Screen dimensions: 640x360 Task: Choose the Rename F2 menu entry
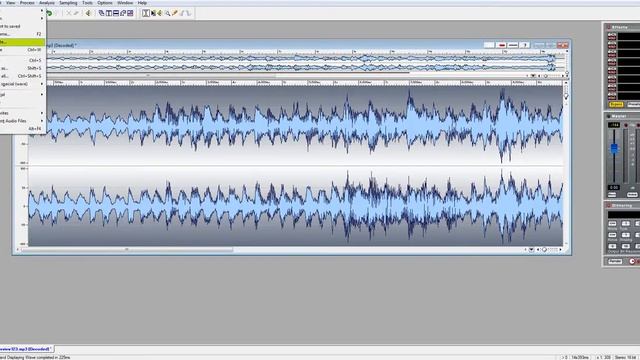22,34
